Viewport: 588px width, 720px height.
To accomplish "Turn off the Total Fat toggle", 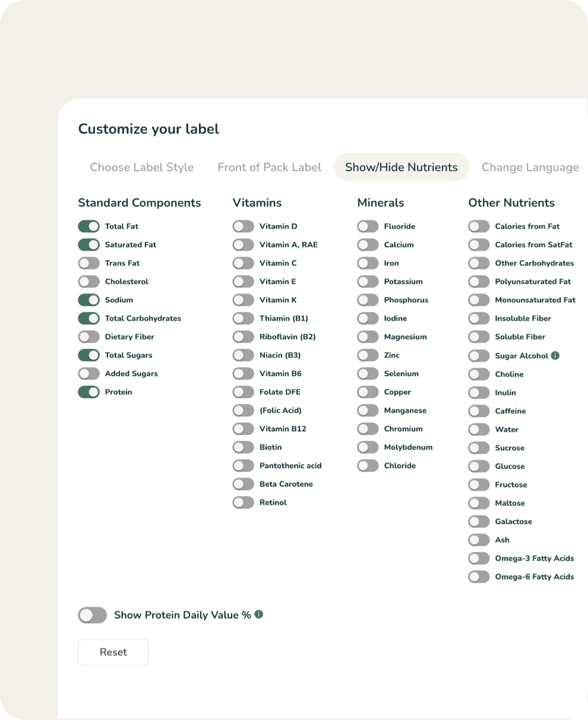I will click(88, 226).
